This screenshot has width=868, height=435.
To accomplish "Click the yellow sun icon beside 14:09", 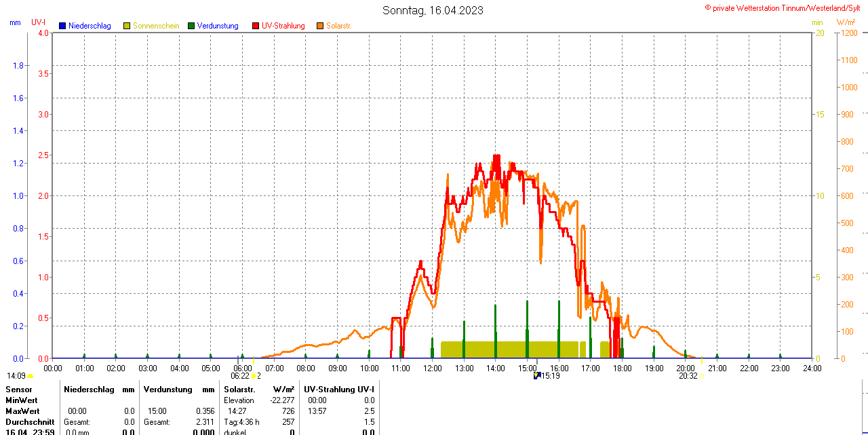I will click(31, 375).
